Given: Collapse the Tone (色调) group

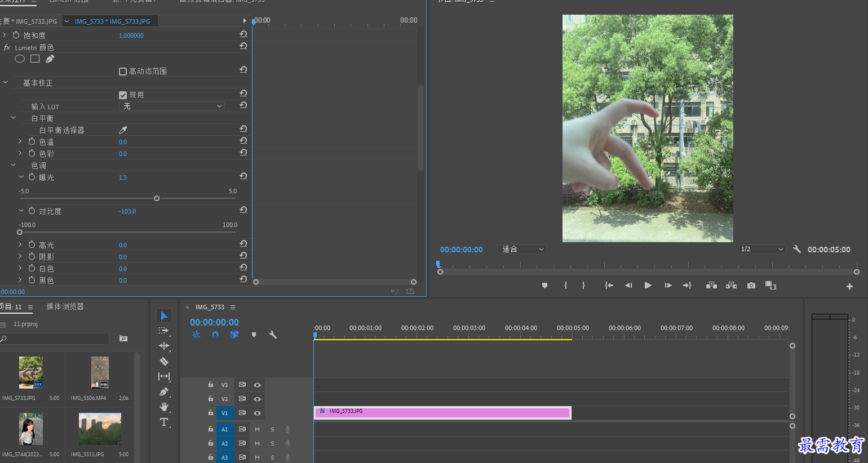Looking at the screenshot, I should pos(14,165).
